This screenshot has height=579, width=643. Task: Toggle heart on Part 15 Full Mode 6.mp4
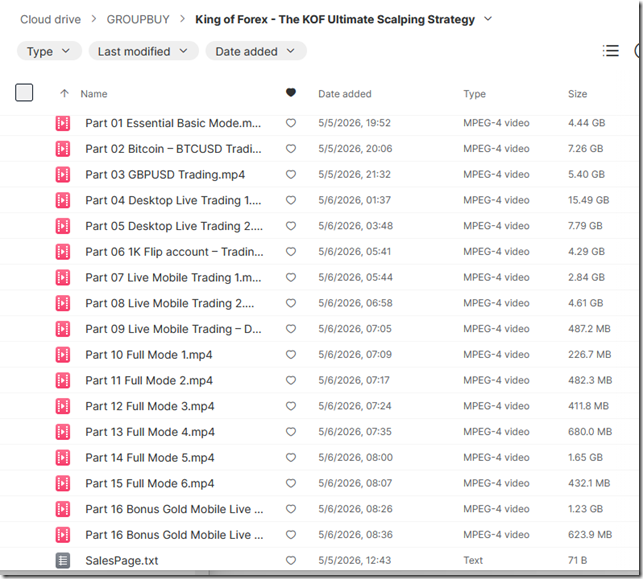click(x=291, y=483)
